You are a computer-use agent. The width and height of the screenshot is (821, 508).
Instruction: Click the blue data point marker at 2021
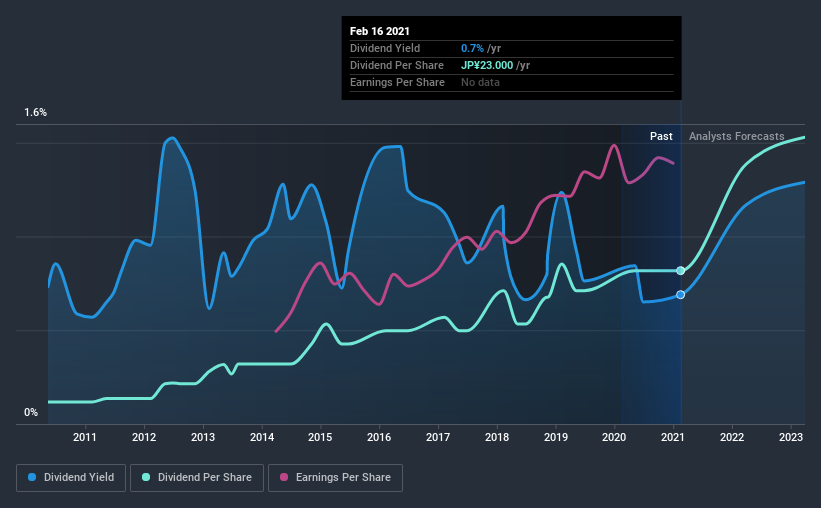tap(680, 295)
